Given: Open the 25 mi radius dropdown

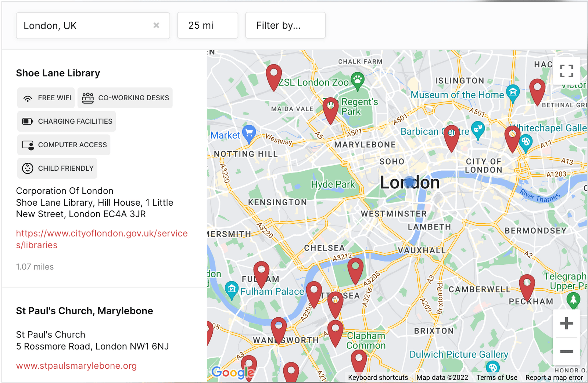Looking at the screenshot, I should coord(207,25).
